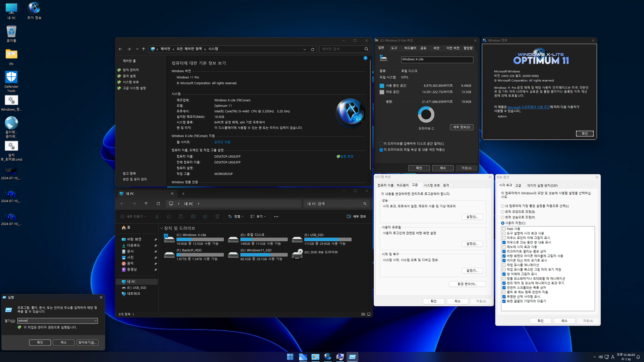The image size is (644, 362).
Task: Click the search magnifier in 내 PC 검색 box
Action: pyautogui.click(x=365, y=203)
